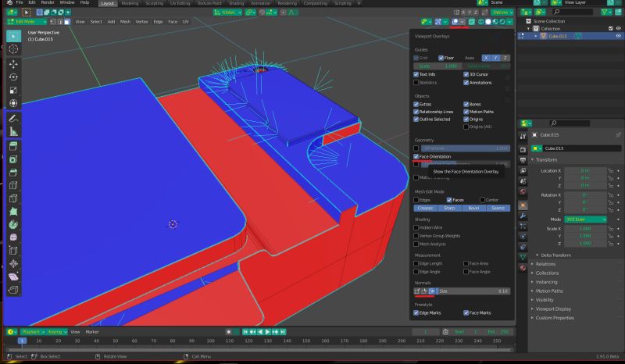Screen dimensions: 625x364
Task: Select the Bevel tool
Action: point(13,173)
